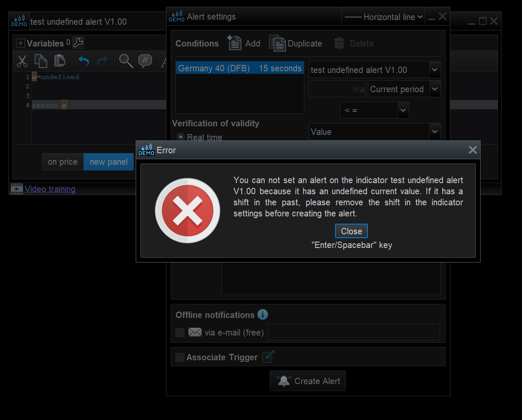Select the Real time radio button
522x420 pixels.
(181, 137)
